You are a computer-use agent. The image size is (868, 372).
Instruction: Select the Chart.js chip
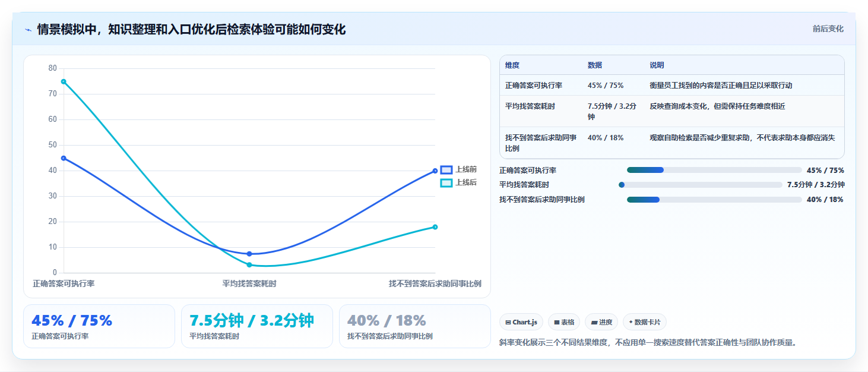[x=521, y=322]
